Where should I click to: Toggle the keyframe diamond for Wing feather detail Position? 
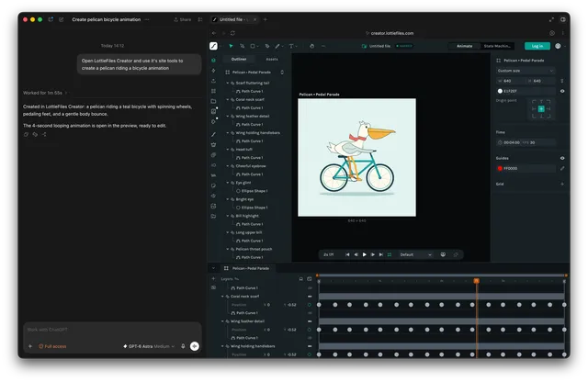coord(309,330)
